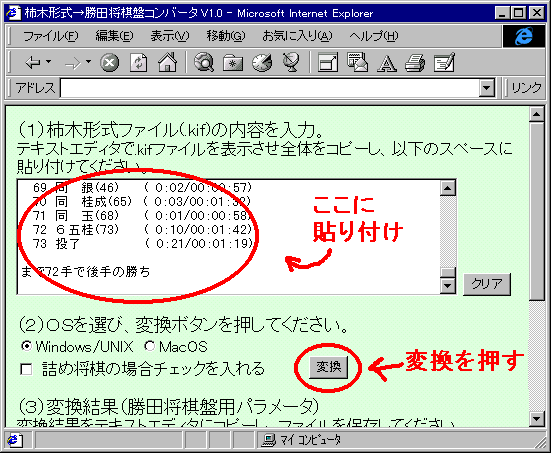
Task: Click textarea scrollbar up arrow
Action: (x=448, y=188)
